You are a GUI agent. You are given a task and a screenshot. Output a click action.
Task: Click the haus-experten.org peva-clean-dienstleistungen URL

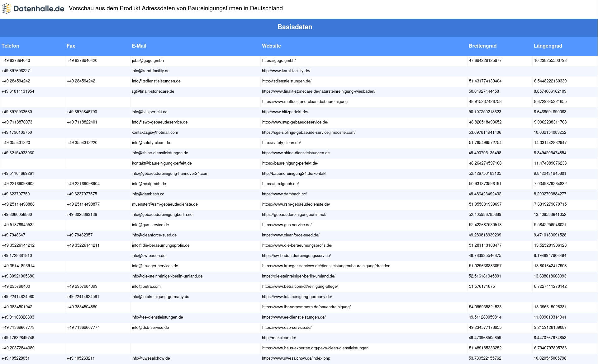(x=315, y=348)
